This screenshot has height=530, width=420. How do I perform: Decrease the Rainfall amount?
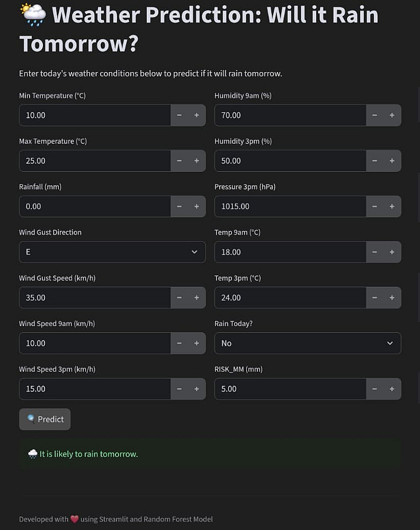180,206
